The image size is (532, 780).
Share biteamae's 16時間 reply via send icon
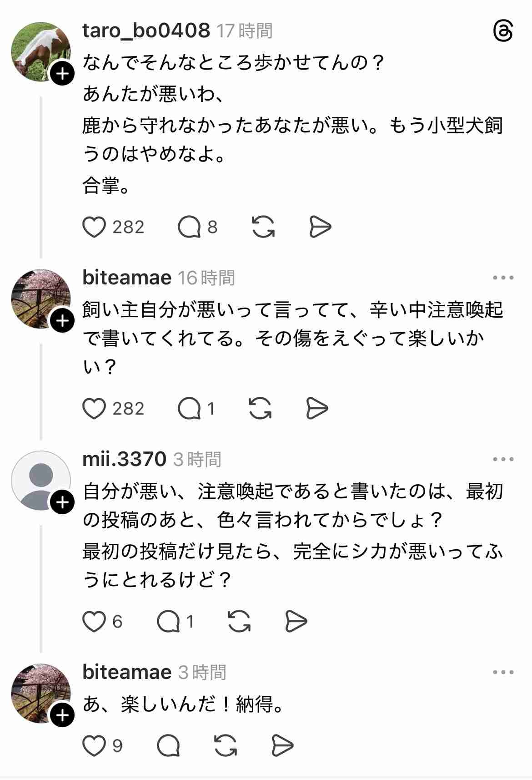pos(317,408)
